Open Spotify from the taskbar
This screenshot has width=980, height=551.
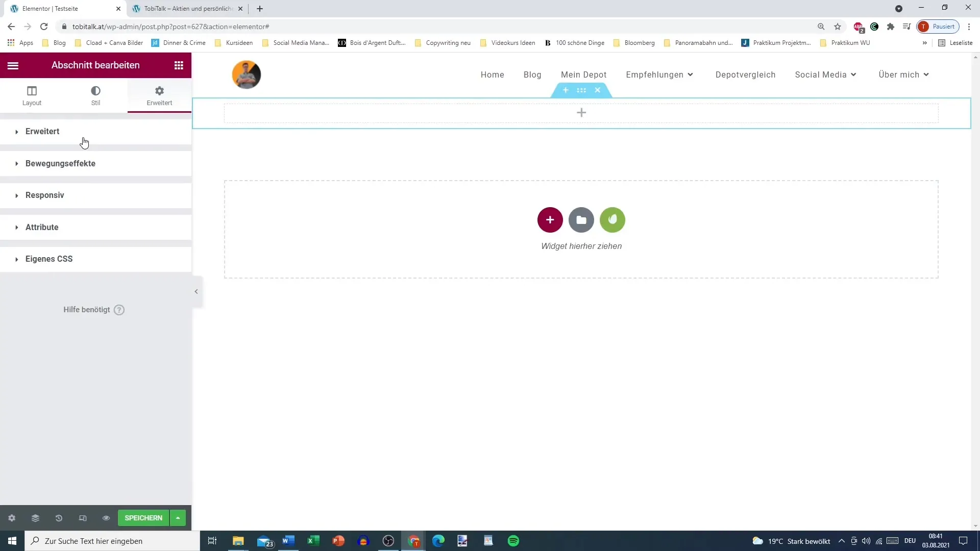513,541
